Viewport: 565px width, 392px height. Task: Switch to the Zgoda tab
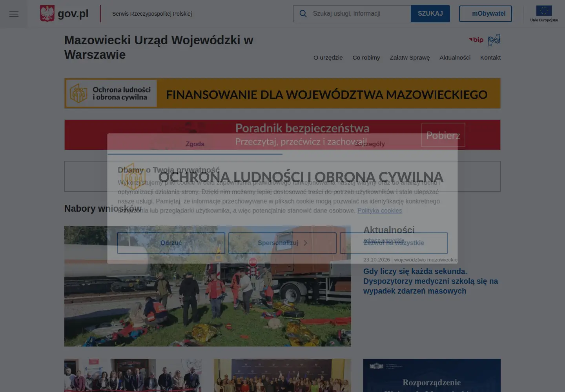(x=195, y=144)
